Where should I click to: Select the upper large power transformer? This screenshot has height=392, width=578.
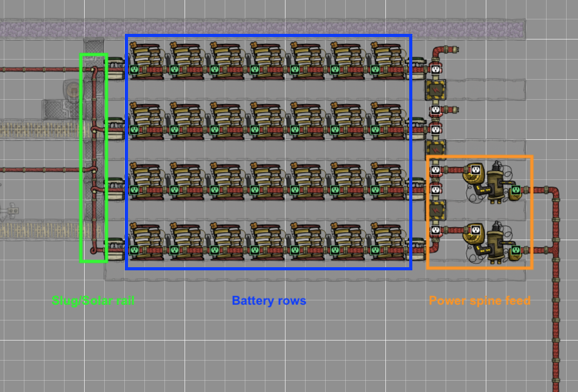(x=494, y=182)
